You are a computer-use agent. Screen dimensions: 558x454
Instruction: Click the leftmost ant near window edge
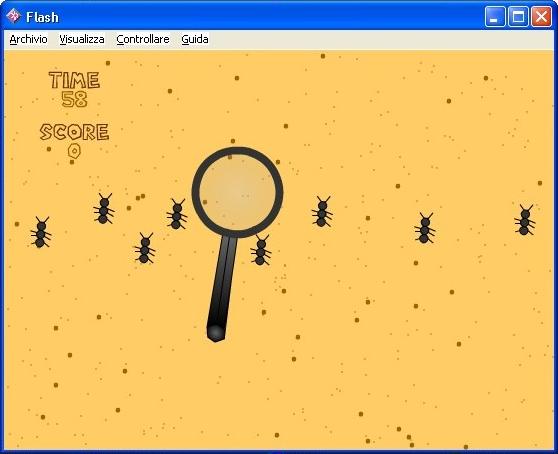point(41,232)
